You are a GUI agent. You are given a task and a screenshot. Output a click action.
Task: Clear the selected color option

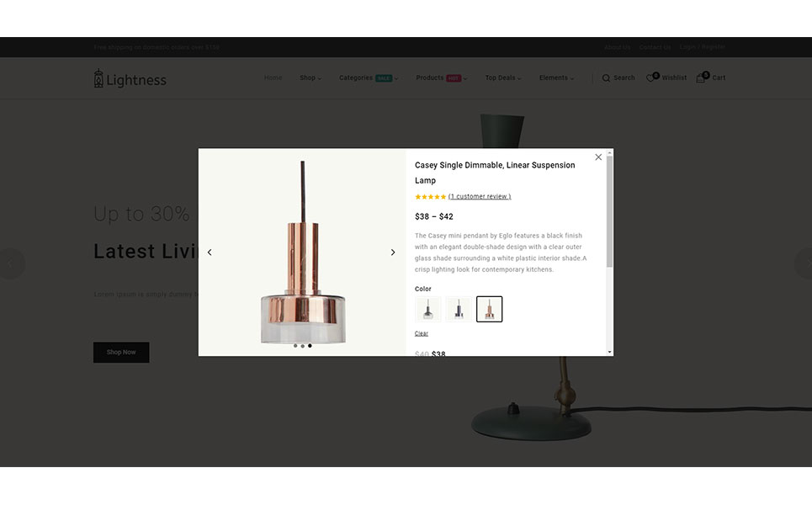(x=422, y=334)
